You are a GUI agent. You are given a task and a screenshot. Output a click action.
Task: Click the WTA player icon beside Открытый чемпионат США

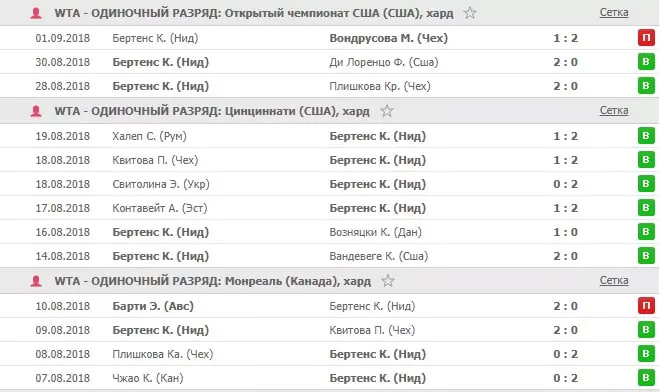(x=36, y=13)
